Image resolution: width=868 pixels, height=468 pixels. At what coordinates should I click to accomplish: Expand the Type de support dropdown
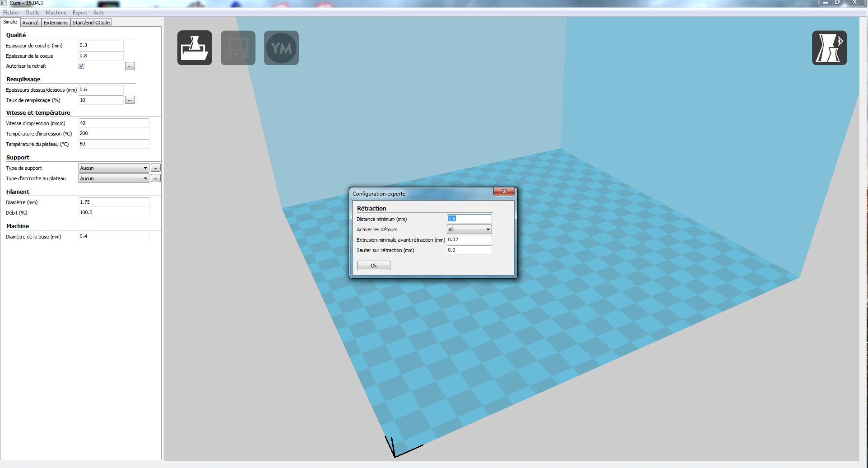(x=114, y=168)
